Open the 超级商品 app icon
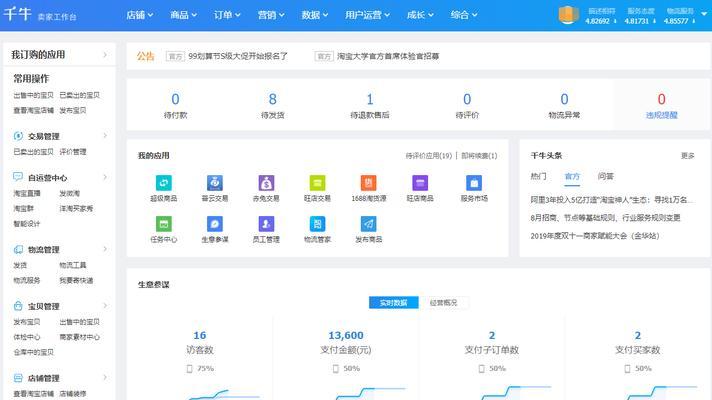 click(x=163, y=183)
